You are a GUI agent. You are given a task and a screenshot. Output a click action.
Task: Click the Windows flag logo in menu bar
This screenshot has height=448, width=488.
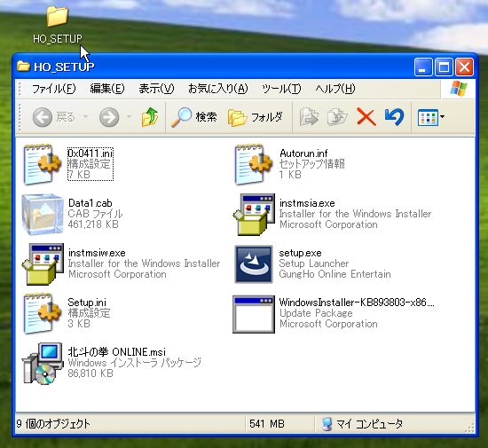pyautogui.click(x=459, y=89)
